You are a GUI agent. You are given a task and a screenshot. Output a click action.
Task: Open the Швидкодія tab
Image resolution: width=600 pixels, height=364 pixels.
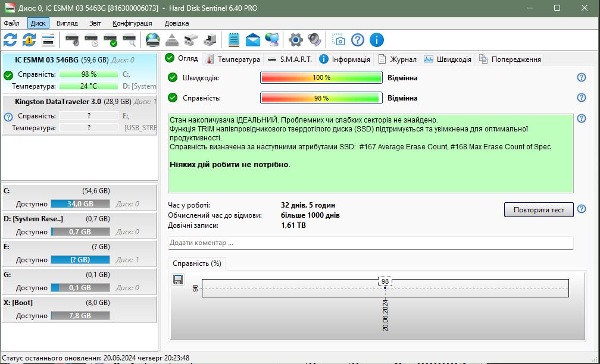click(x=448, y=59)
